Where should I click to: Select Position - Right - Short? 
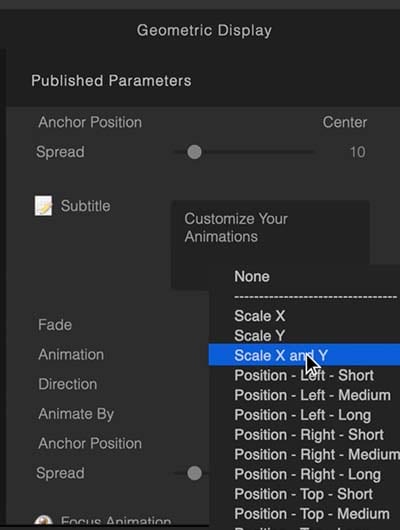(x=309, y=435)
